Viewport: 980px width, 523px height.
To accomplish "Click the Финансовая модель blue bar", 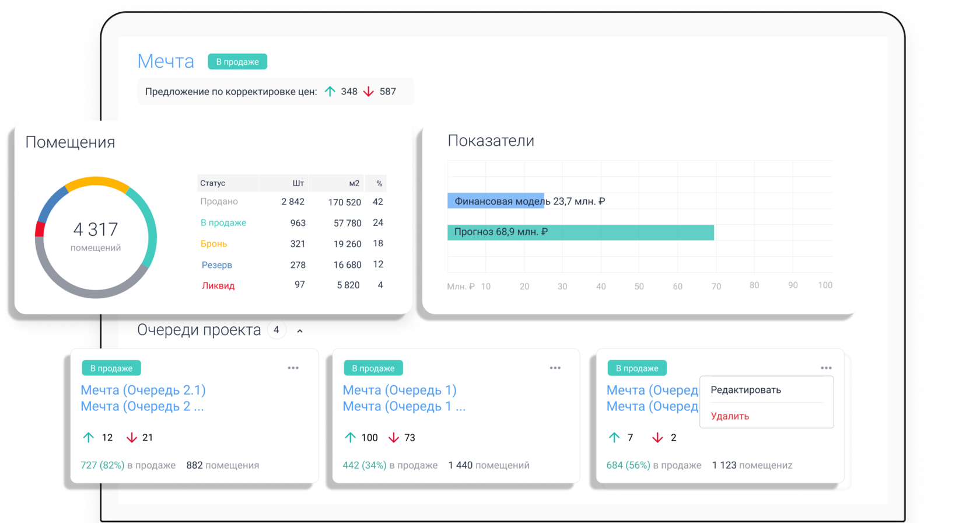I will [x=496, y=201].
